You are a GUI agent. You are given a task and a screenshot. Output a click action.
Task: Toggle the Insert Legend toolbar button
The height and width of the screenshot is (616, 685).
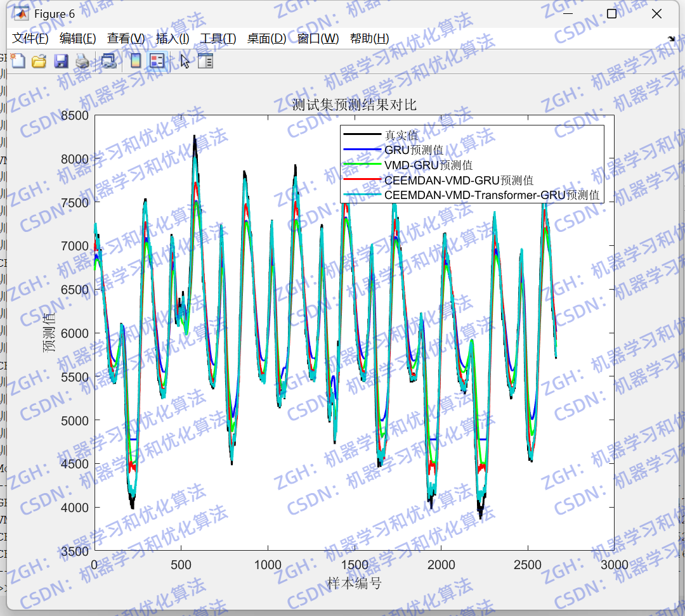(157, 61)
